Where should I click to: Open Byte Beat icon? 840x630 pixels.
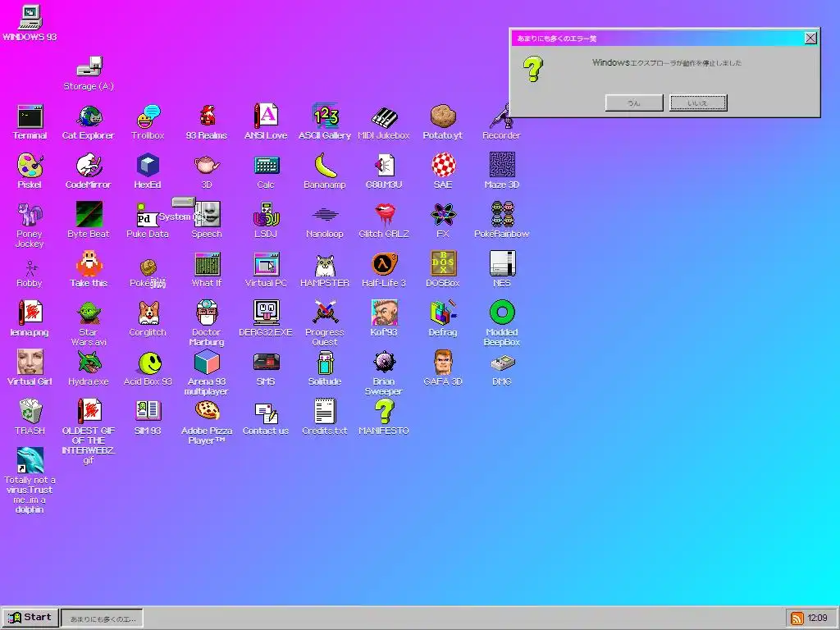click(89, 216)
